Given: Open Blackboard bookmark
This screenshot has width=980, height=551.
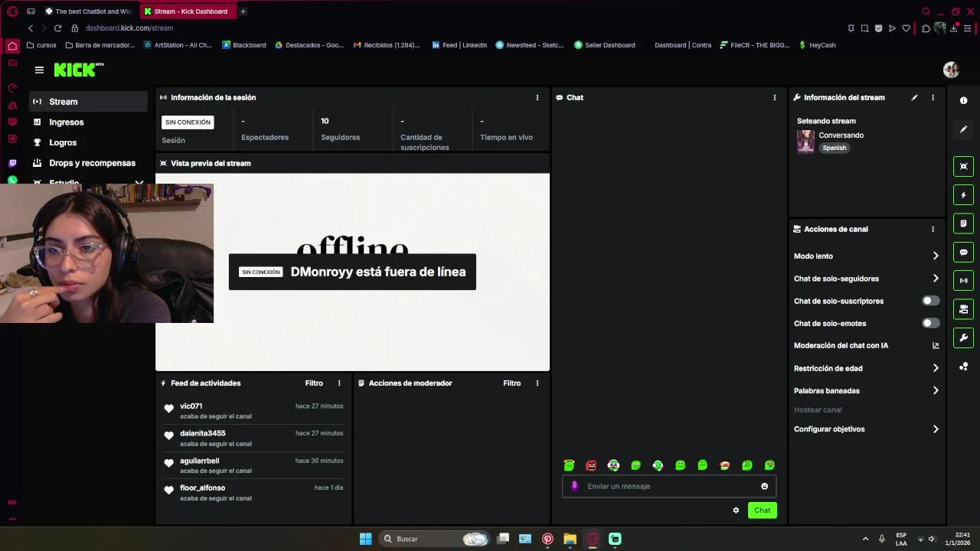Looking at the screenshot, I should [x=243, y=45].
